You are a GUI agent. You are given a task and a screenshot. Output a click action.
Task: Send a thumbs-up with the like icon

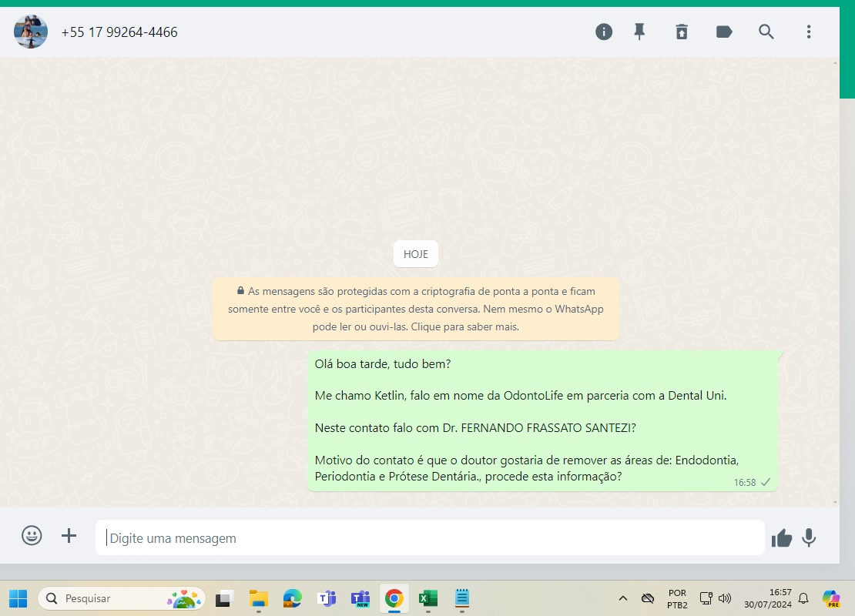pos(781,538)
